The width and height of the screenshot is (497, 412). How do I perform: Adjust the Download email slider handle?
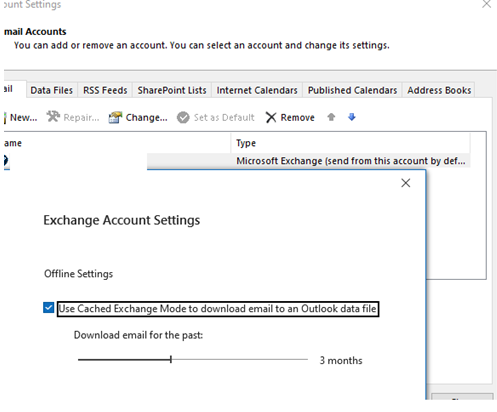(171, 359)
